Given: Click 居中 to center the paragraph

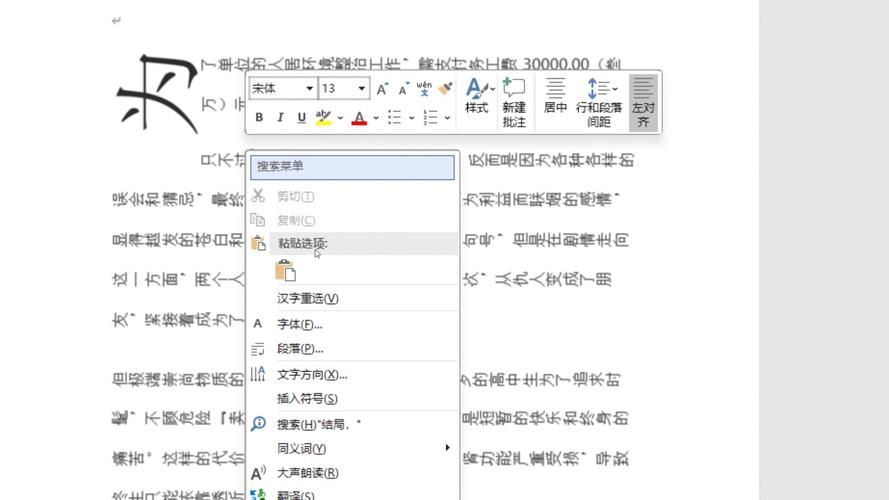Looking at the screenshot, I should coord(555,96).
